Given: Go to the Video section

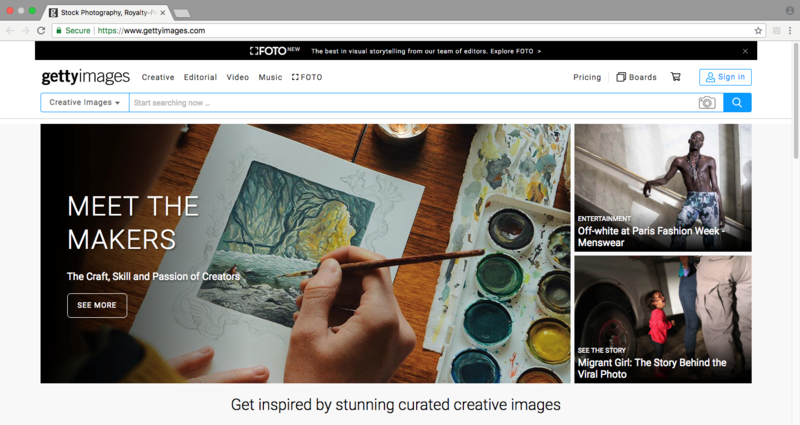Looking at the screenshot, I should click(238, 77).
